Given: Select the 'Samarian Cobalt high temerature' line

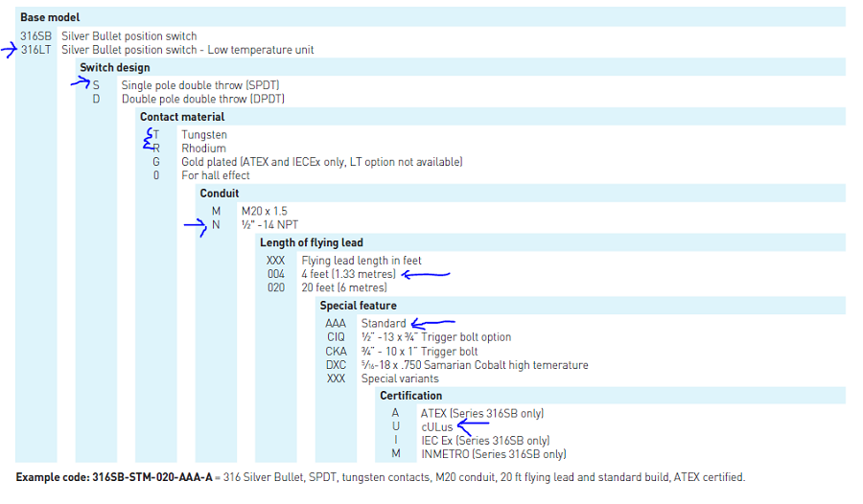Looking at the screenshot, I should tap(475, 365).
